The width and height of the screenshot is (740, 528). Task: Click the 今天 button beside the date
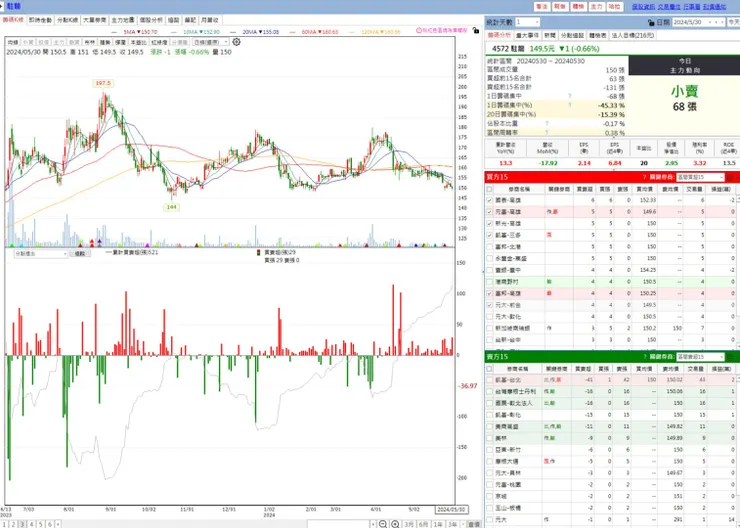pos(733,22)
